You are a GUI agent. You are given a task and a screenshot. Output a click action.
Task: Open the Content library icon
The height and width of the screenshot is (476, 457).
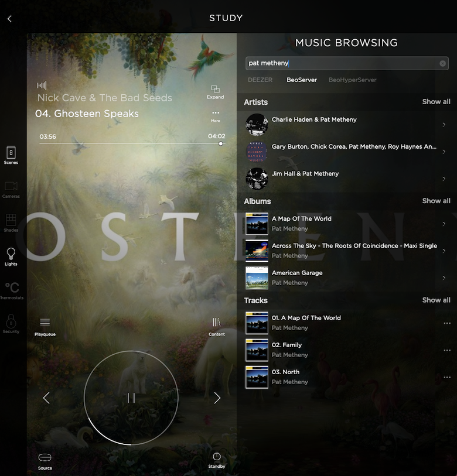(216, 325)
